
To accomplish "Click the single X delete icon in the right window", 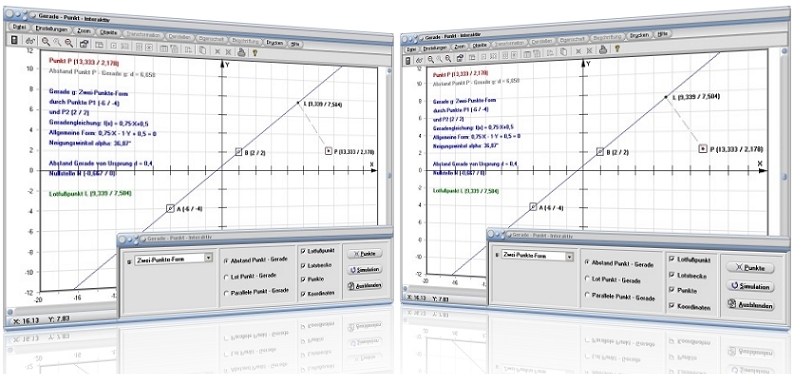I will [x=577, y=51].
